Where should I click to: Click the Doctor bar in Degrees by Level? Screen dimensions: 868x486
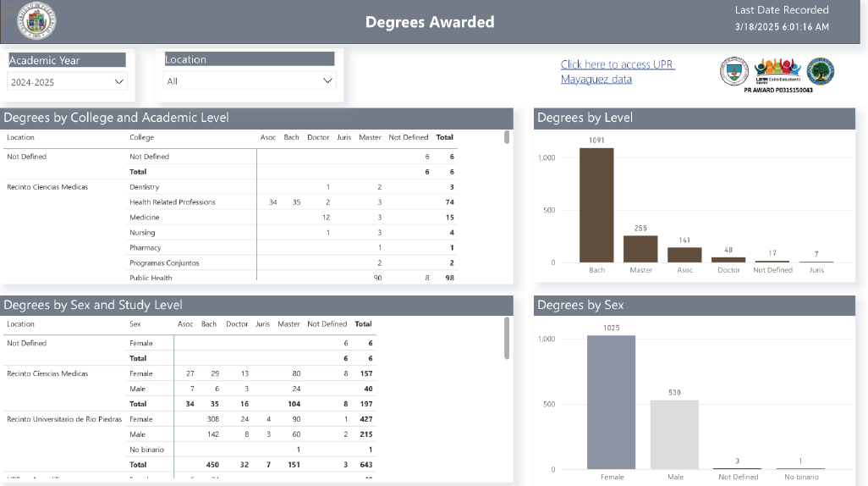pos(728,260)
